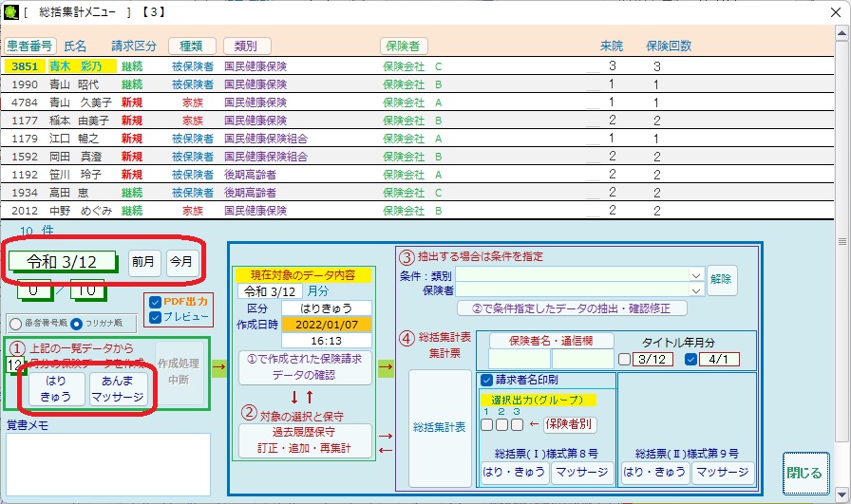Select the 患者番号順 radio button
Viewport: 851px width, 504px height.
(x=16, y=324)
